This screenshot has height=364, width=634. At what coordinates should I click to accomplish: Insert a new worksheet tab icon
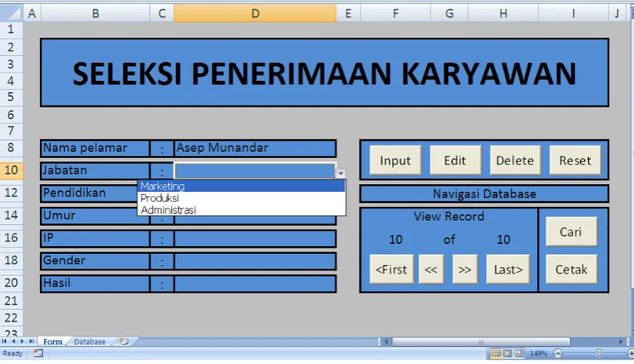(x=124, y=342)
